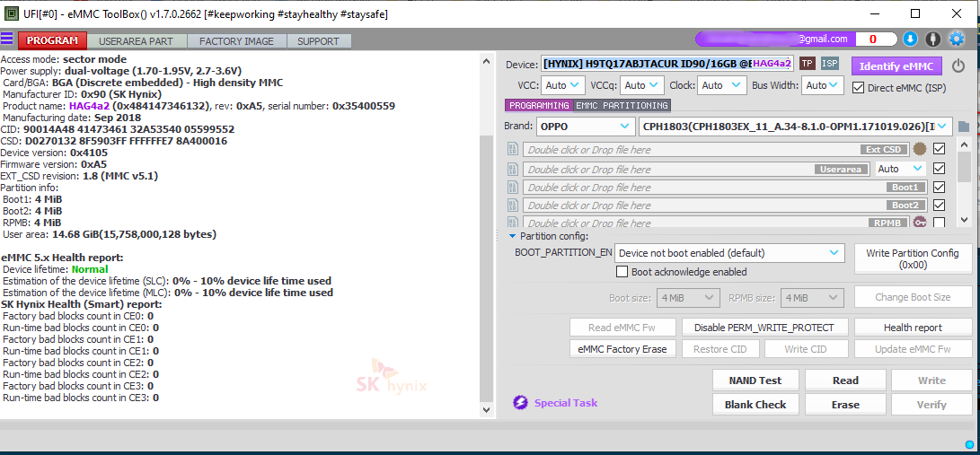980x455 pixels.
Task: Uncheck the Ext CSD row checkbox
Action: coord(938,149)
